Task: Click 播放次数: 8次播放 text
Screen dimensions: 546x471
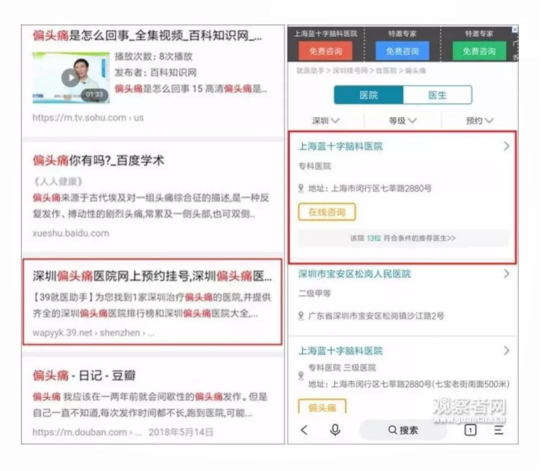Action: coord(153,56)
